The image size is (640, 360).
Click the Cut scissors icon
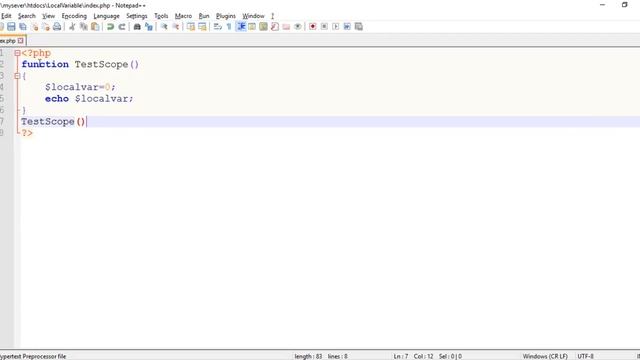72,27
